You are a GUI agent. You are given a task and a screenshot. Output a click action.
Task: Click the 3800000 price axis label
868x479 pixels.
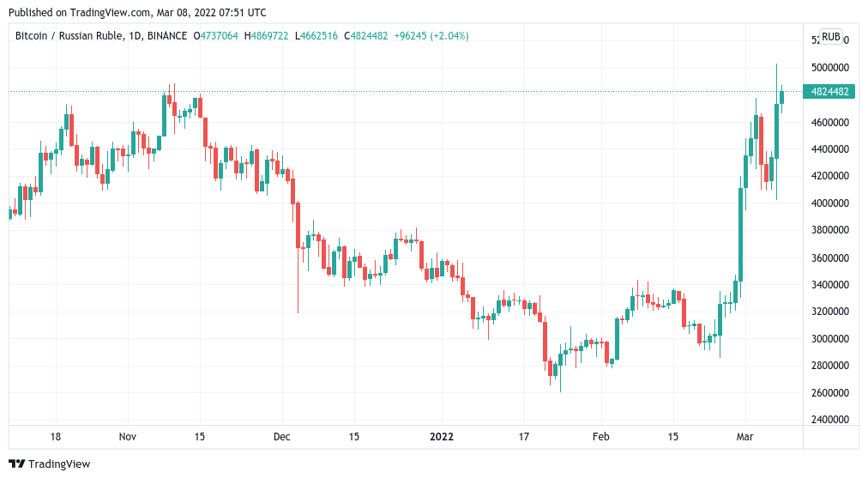point(829,230)
